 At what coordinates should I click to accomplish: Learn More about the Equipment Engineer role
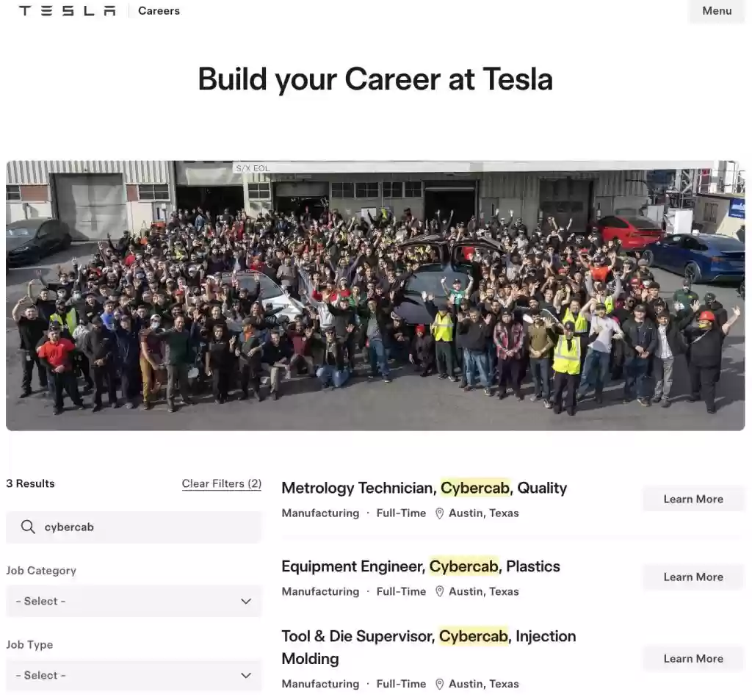click(x=693, y=577)
